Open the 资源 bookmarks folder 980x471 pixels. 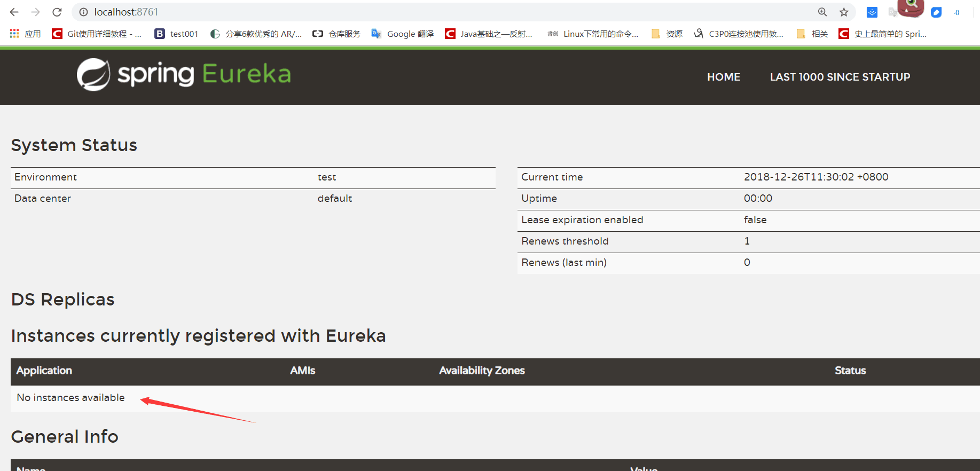(x=667, y=34)
